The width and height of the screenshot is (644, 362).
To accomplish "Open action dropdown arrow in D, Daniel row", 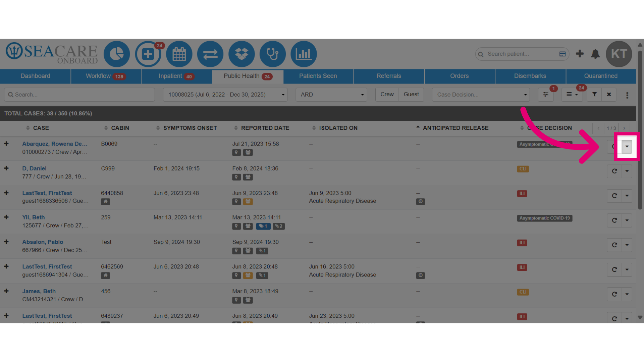I will (627, 171).
